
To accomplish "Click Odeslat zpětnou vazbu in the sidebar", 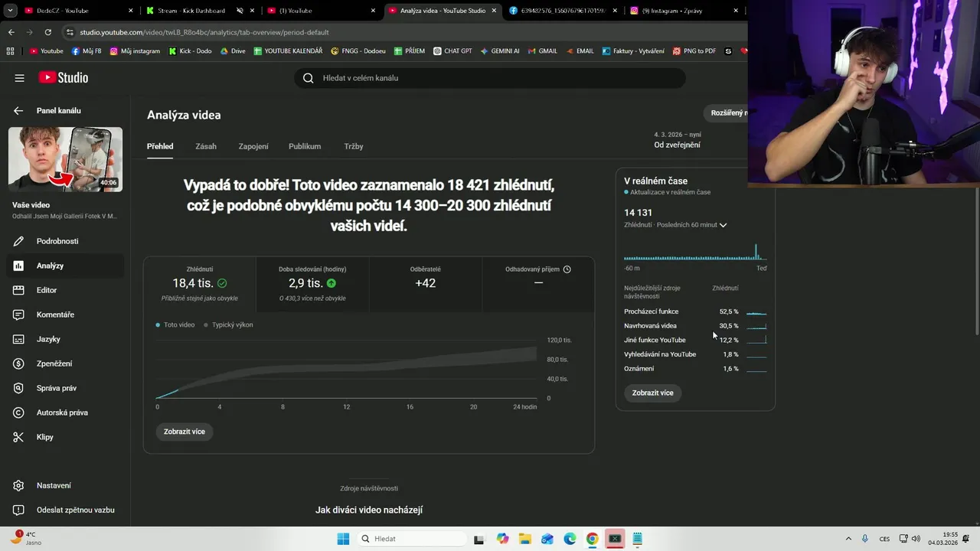I will (65, 510).
